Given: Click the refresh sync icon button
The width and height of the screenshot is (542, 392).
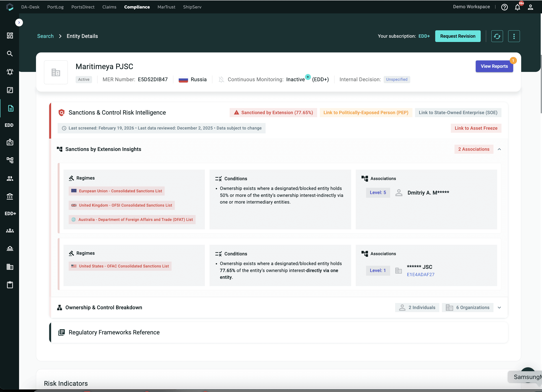Looking at the screenshot, I should click(x=497, y=36).
